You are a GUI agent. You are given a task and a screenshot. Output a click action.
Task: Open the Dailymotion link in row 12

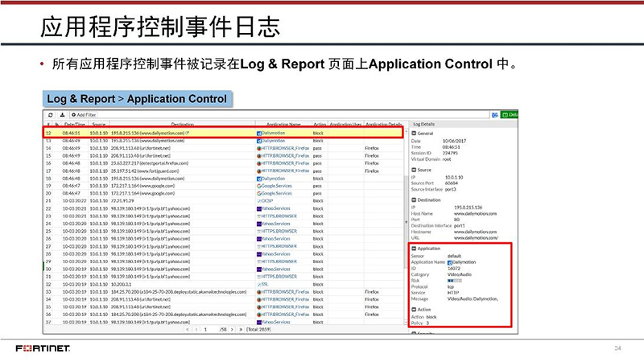click(273, 134)
